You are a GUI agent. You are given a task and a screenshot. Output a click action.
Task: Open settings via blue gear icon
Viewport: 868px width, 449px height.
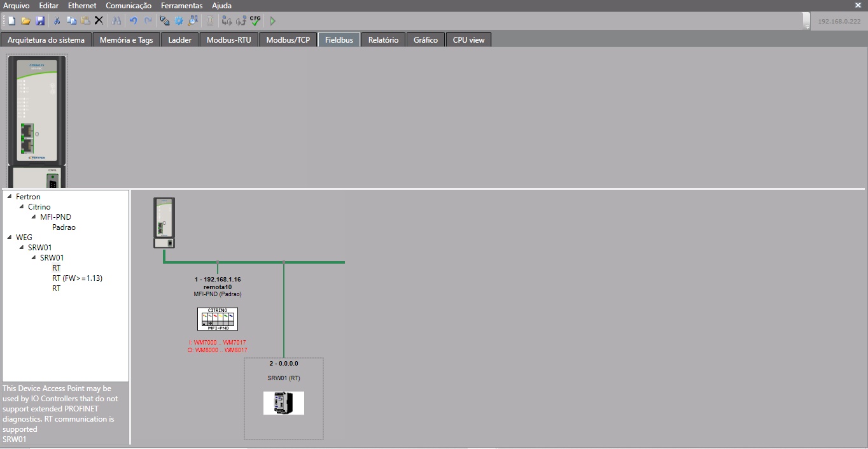(x=179, y=21)
